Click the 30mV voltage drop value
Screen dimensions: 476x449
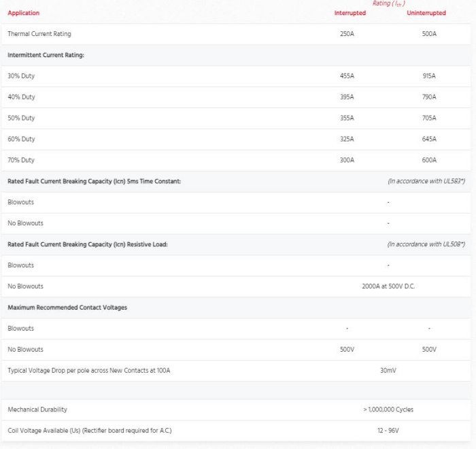388,371
